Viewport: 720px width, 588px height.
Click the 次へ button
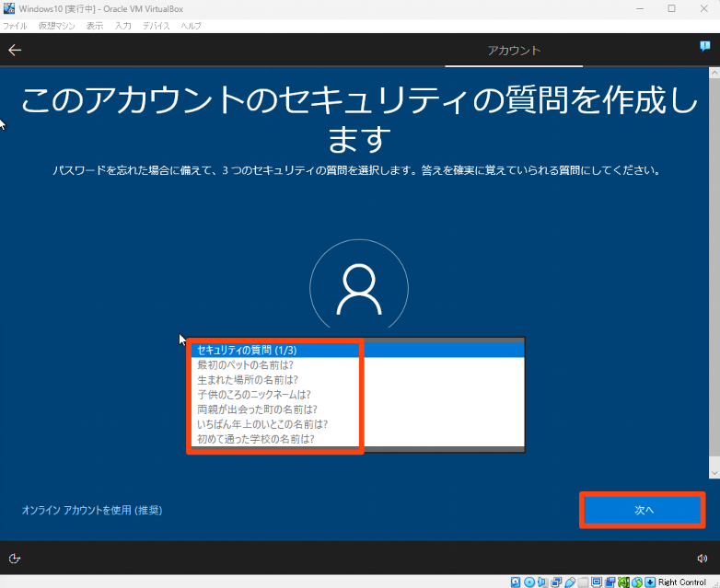pos(644,510)
